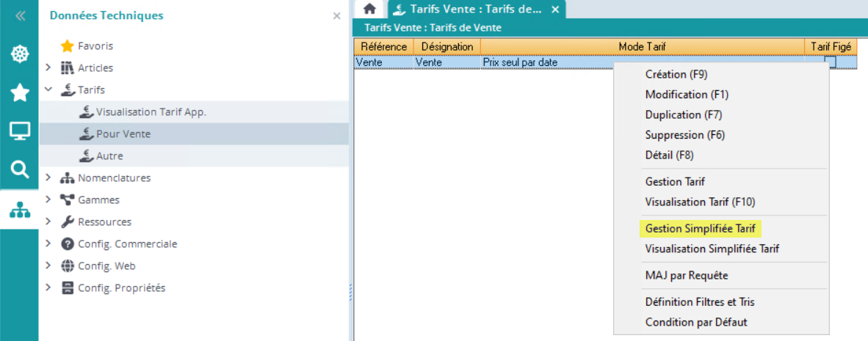Close the Tarifs Vente tab
This screenshot has height=341, width=868.
(555, 10)
